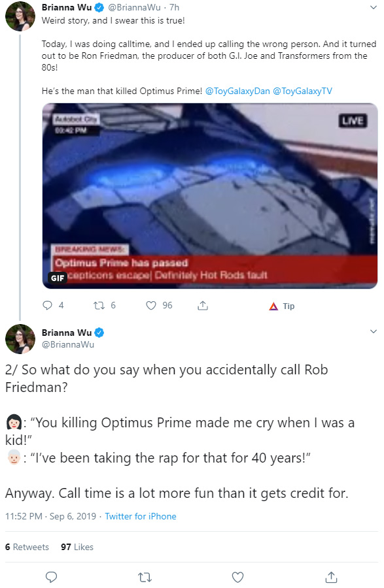Open the first tweet's chevron menu
The image size is (384, 588).
373,7
